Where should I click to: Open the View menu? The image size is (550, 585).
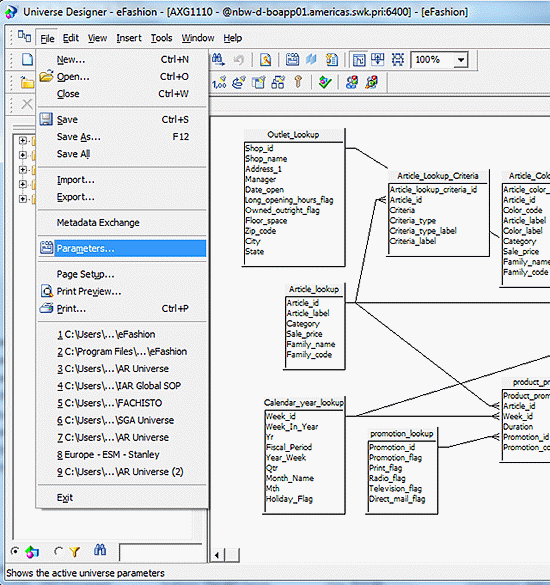pyautogui.click(x=97, y=38)
